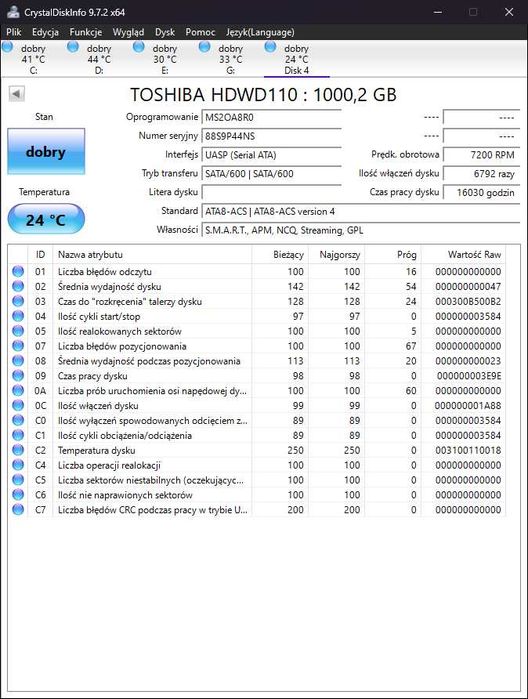Viewport: 528px width, 699px height.
Task: Open the Plik menu
Action: (14, 32)
